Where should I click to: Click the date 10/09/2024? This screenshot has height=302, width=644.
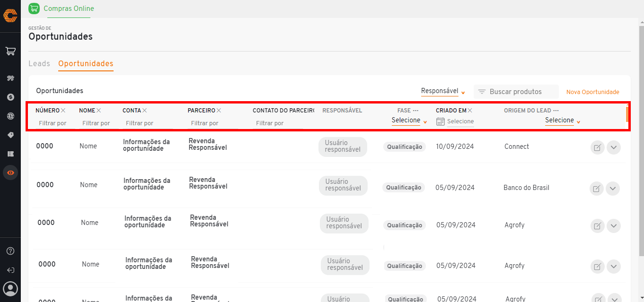click(x=455, y=147)
